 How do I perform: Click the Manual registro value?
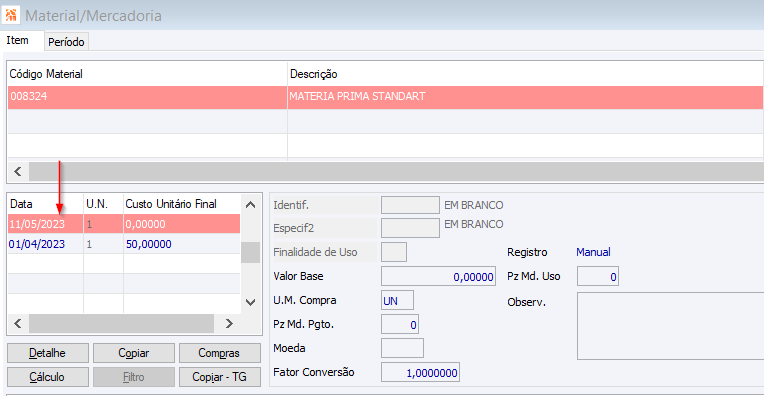(593, 252)
